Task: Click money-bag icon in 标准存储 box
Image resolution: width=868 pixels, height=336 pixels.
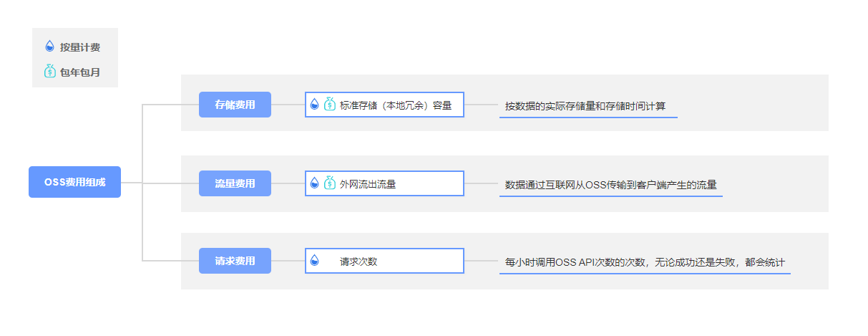Action: 329,105
